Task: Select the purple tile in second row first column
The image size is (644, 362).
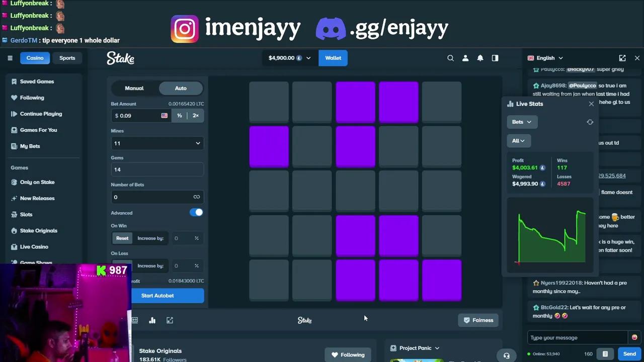Action: [x=269, y=146]
